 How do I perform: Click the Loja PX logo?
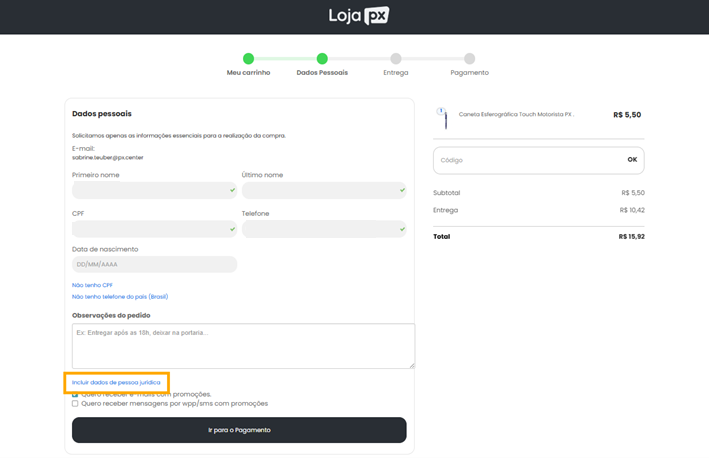pos(358,16)
